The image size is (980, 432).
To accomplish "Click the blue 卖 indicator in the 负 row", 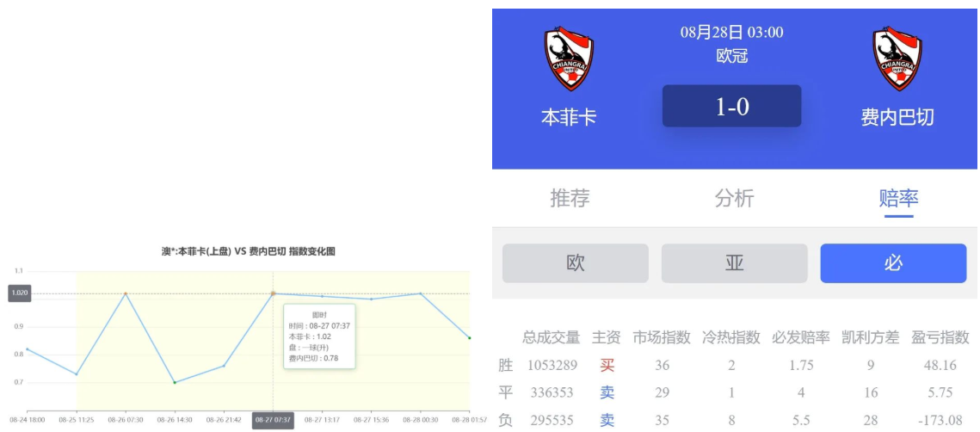I will click(x=607, y=420).
